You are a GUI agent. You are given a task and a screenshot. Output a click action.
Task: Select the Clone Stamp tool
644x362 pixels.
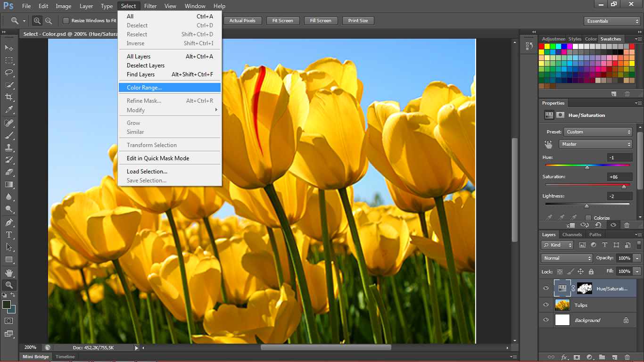pos(9,148)
